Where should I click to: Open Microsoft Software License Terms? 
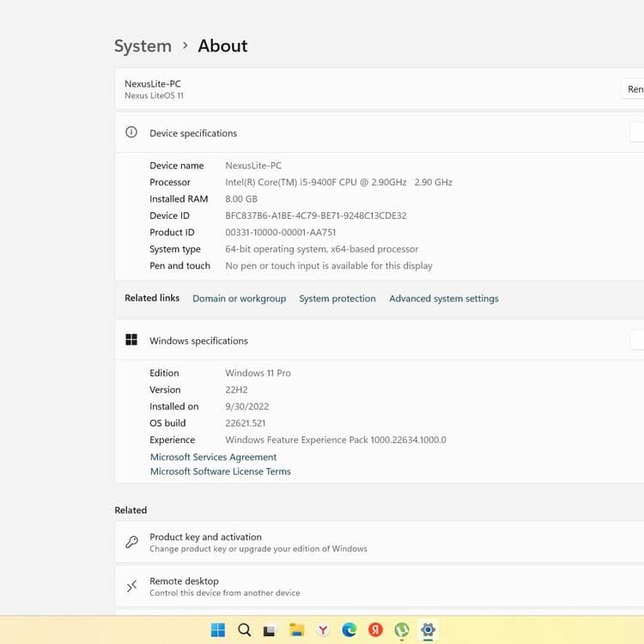pos(221,471)
